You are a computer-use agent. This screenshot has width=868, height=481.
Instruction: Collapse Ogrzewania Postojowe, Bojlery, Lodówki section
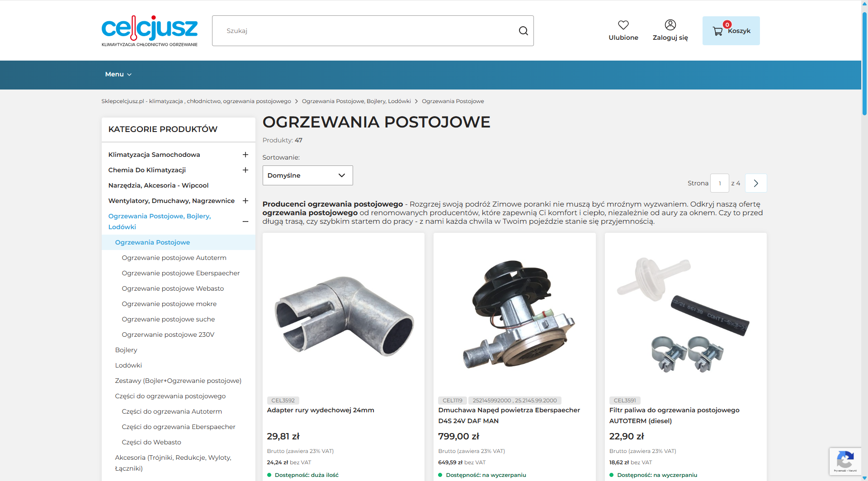pos(245,222)
